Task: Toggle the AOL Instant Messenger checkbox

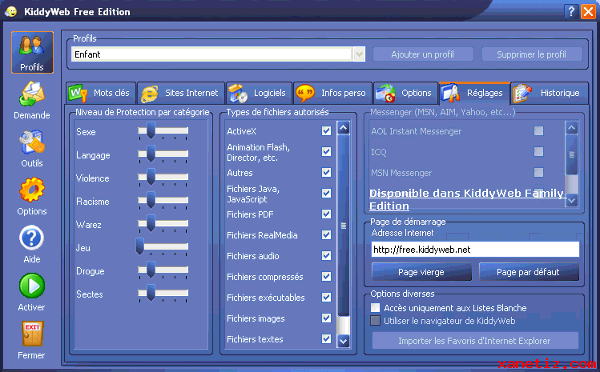Action: pyautogui.click(x=538, y=131)
